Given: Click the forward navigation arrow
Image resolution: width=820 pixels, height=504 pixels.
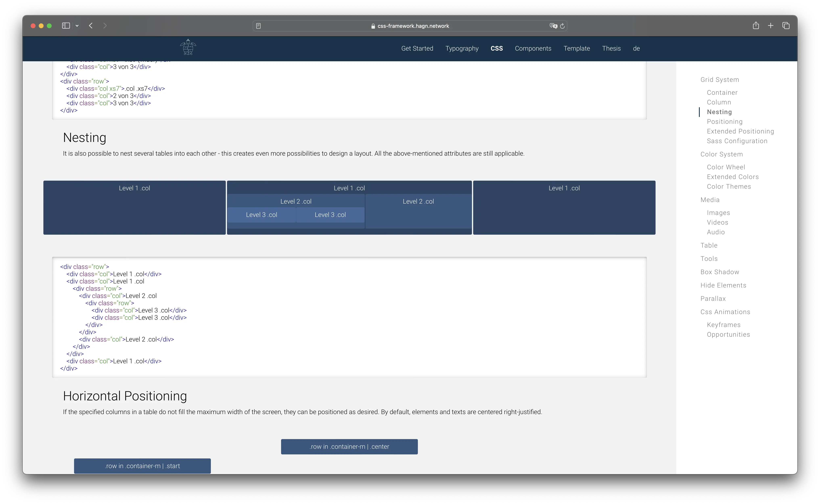Looking at the screenshot, I should tap(105, 26).
